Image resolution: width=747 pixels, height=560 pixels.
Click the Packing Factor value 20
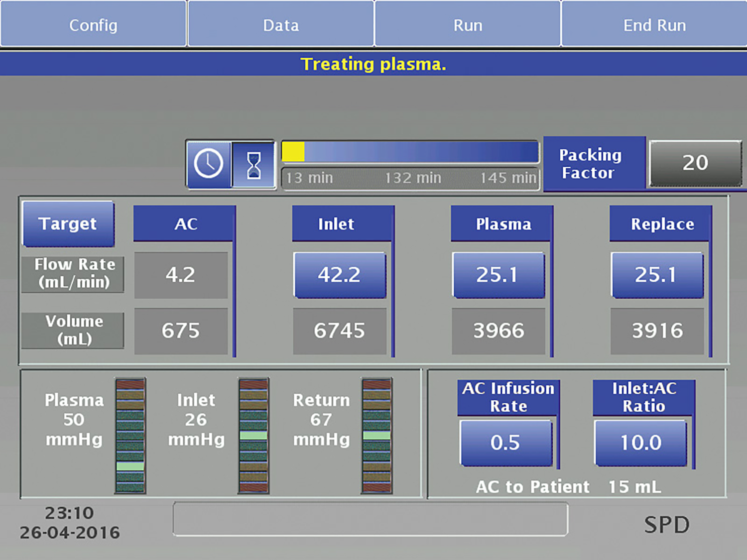[695, 163]
